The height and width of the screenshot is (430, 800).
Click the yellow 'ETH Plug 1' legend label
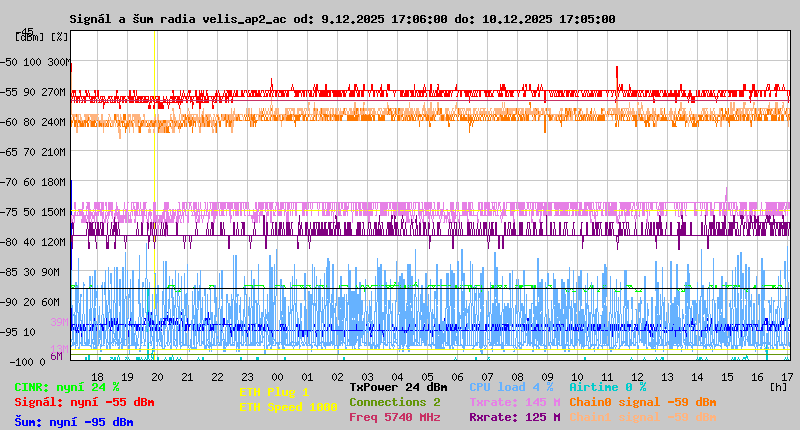pyautogui.click(x=274, y=393)
